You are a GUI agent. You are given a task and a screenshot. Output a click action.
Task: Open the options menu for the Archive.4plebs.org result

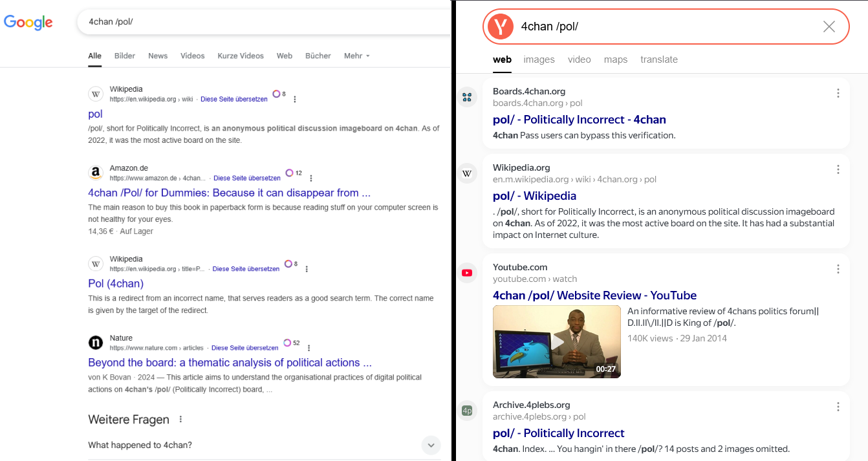click(x=838, y=407)
